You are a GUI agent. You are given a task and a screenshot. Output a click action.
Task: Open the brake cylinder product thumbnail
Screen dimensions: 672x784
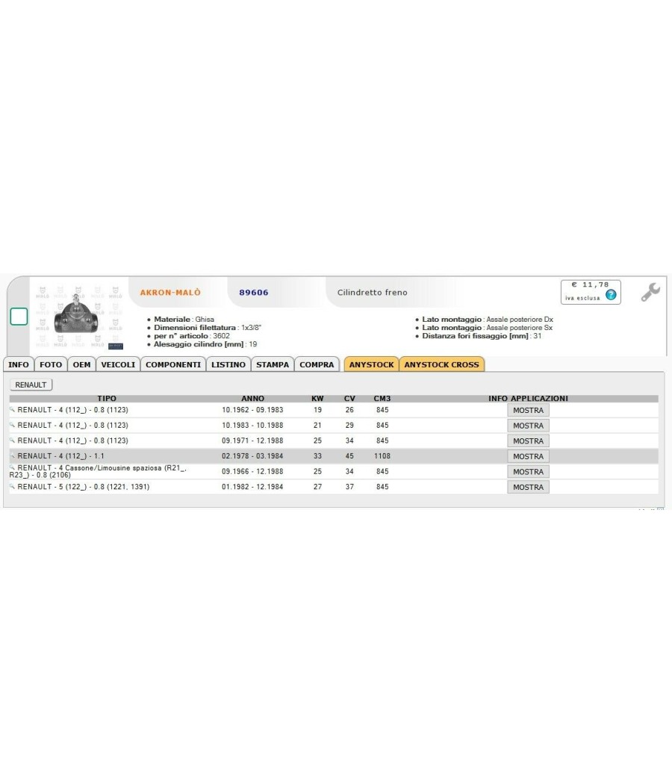click(76, 316)
